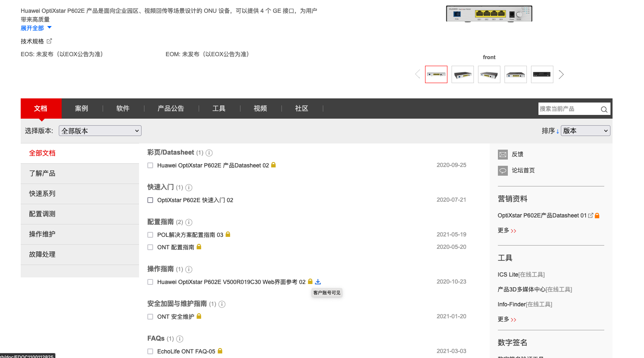Click the info icon next to FAQs

(x=180, y=339)
